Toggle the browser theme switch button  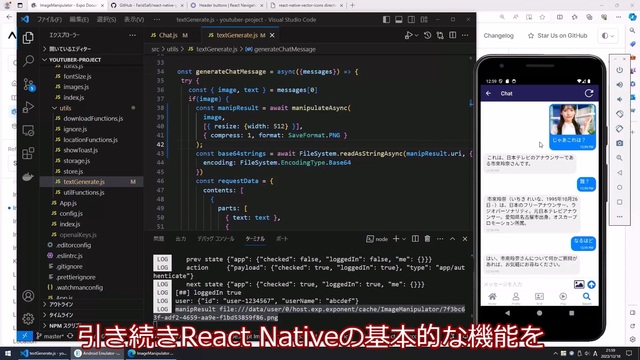607,36
